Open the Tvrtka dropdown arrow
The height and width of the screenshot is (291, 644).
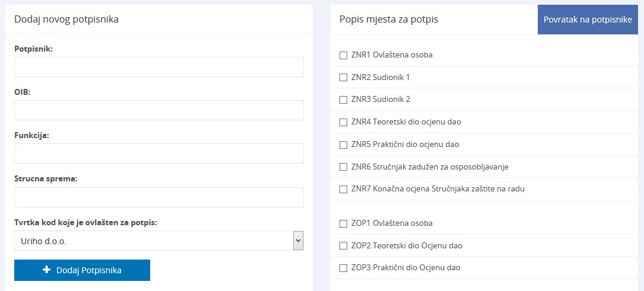[299, 241]
